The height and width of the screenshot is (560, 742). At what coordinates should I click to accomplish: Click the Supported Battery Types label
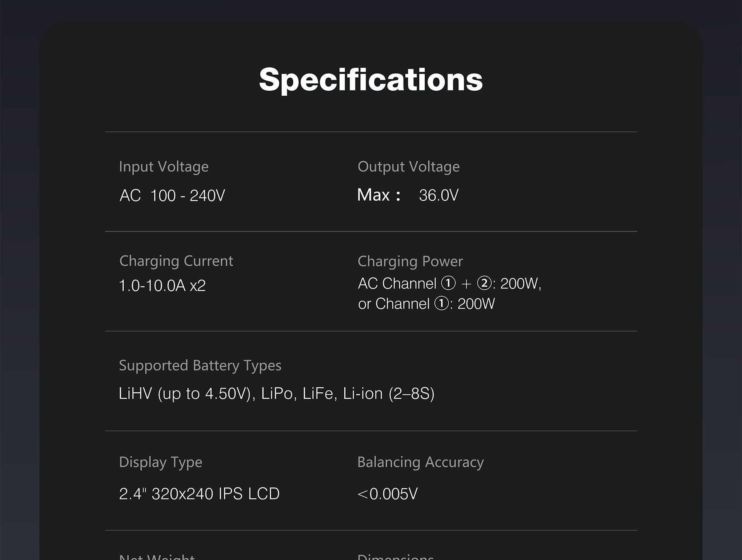point(200,365)
